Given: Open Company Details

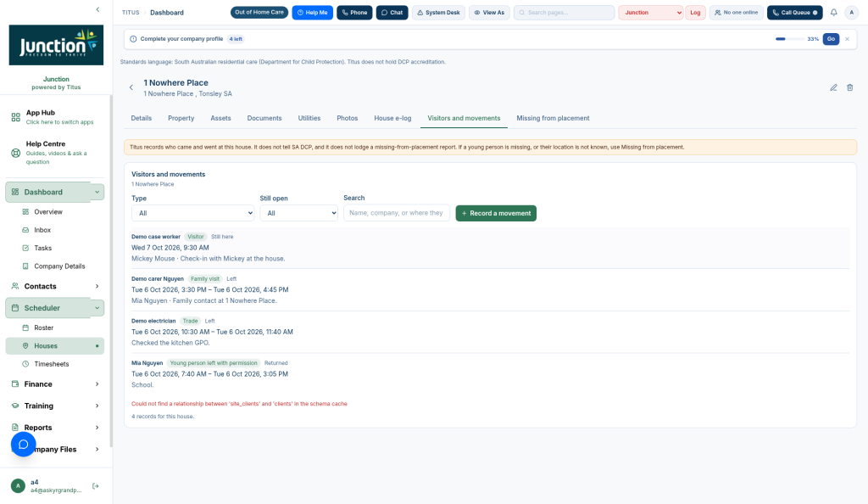Looking at the screenshot, I should click(59, 266).
